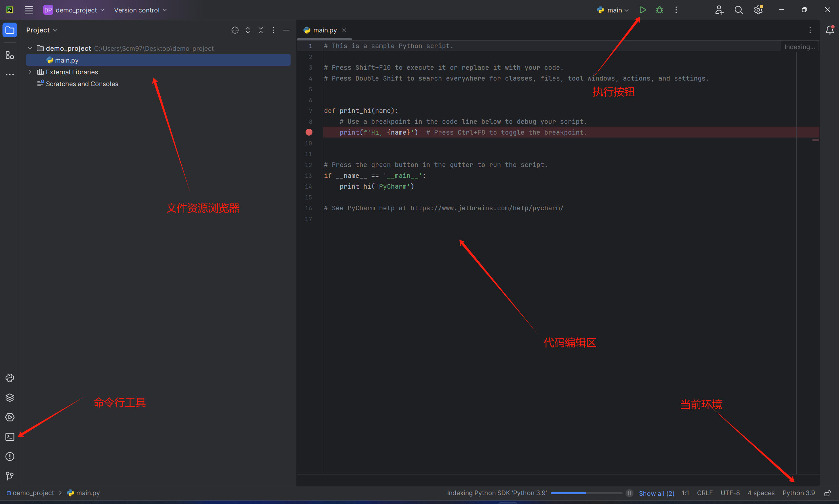Click the Run with Coverage icon
839x504 pixels.
[x=676, y=9]
